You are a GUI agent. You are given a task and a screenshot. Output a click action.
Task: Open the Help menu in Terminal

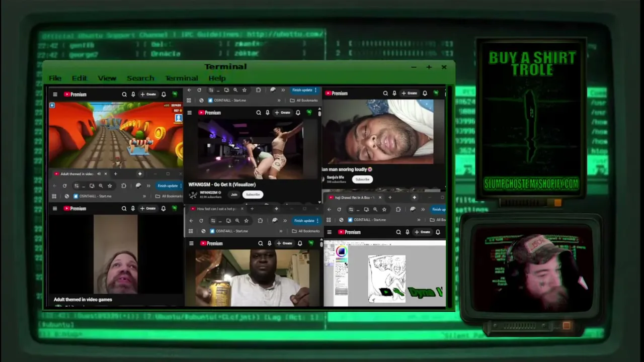click(x=217, y=78)
